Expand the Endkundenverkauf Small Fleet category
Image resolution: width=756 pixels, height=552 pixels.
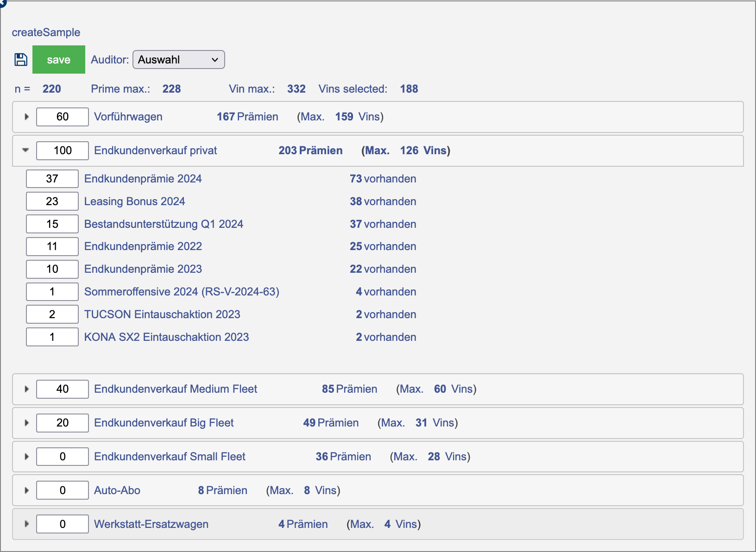pyautogui.click(x=26, y=457)
